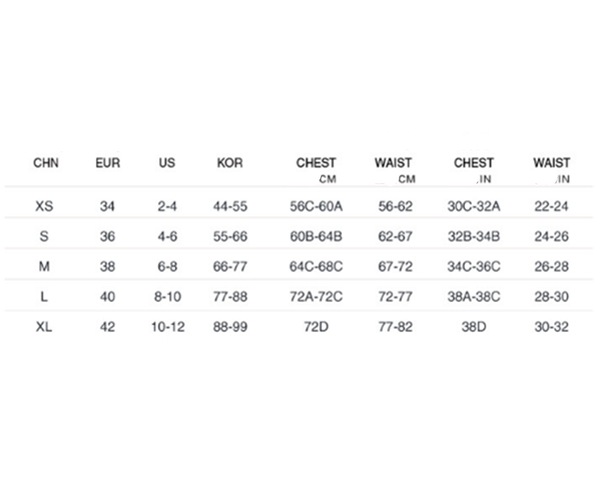
Task: Click the KOR column header
Action: click(x=230, y=163)
